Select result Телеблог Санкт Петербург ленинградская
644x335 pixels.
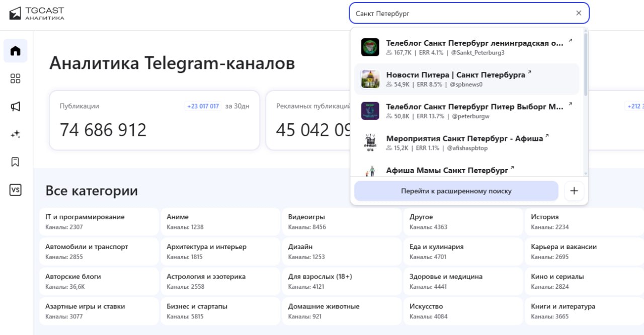coord(467,47)
